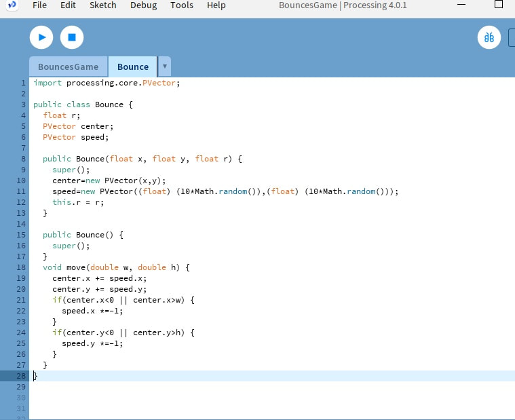The height and width of the screenshot is (420, 515).
Task: Click 'this.r = r;' line
Action: (x=78, y=202)
